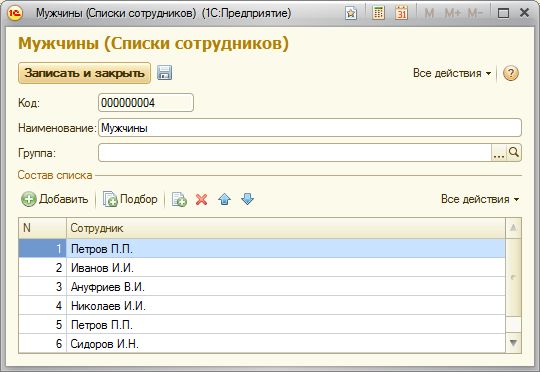Open top Все действия dropdown menu

(x=452, y=73)
